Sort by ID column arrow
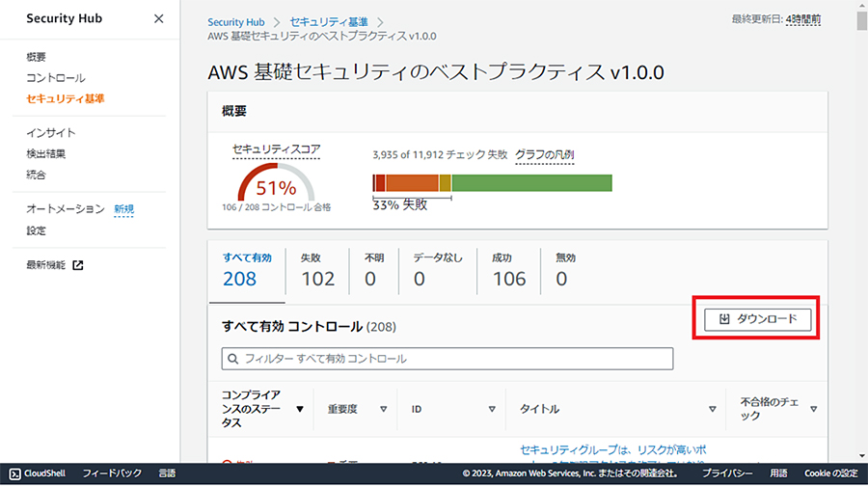868x487 pixels. pyautogui.click(x=492, y=410)
